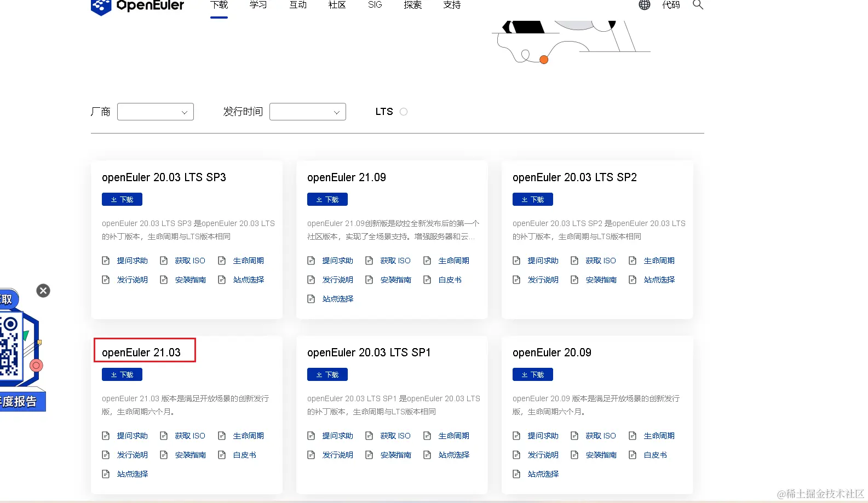Open 安装指南 link in openEuler 21.09 card
Screen dimensions: 868x503
396,280
